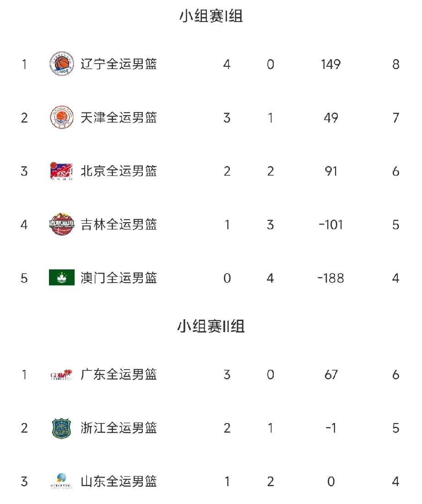This screenshot has height=504, width=422.
Task: Click the Tianjin team round logo
Action: pos(61,118)
